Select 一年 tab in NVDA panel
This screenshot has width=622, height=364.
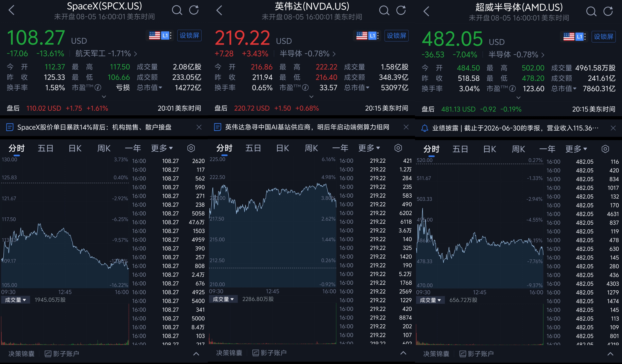pyautogui.click(x=340, y=148)
